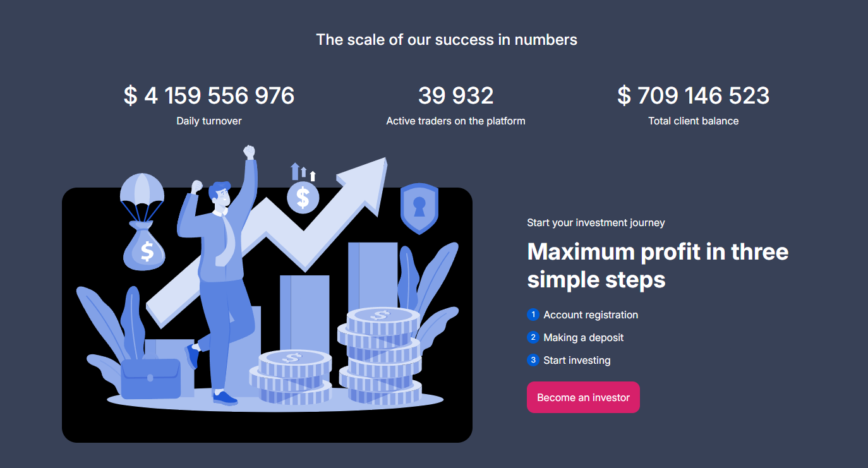The image size is (868, 468).
Task: Select the Account registration step text
Action: coord(591,315)
